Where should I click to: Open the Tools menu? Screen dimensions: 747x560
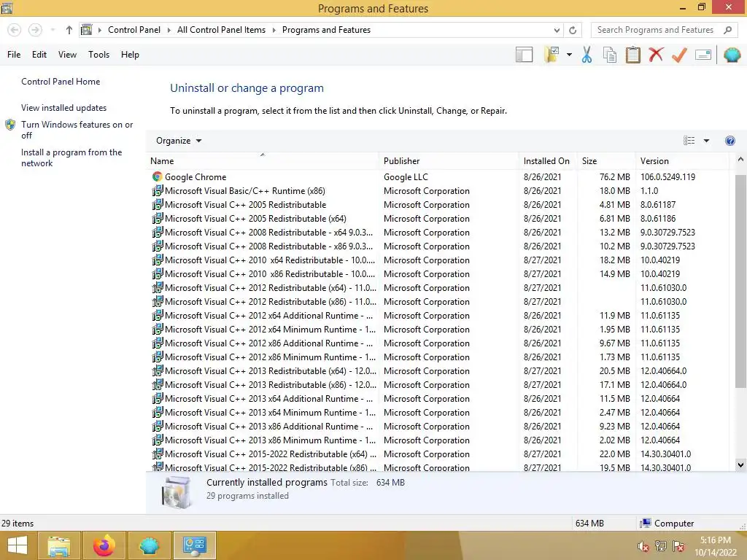click(98, 55)
